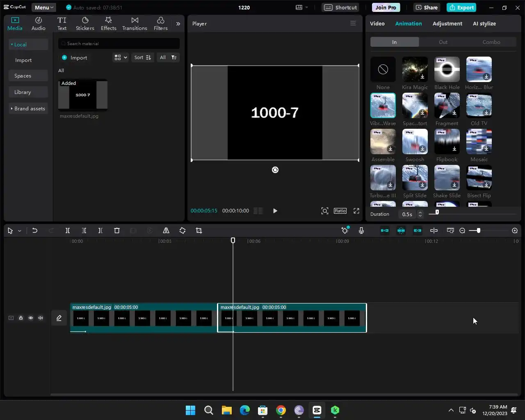Open the Audio panel
Viewport: 525px width, 420px height.
[x=39, y=24]
